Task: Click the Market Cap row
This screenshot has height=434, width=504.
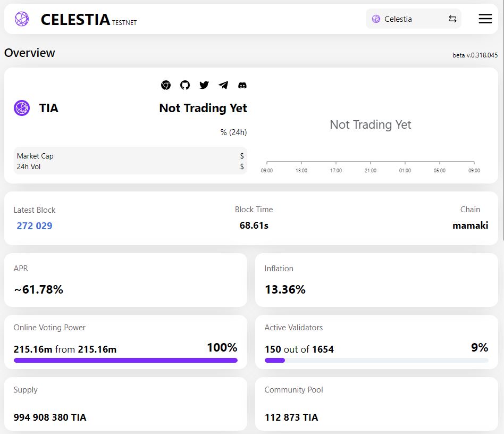Action: click(130, 156)
